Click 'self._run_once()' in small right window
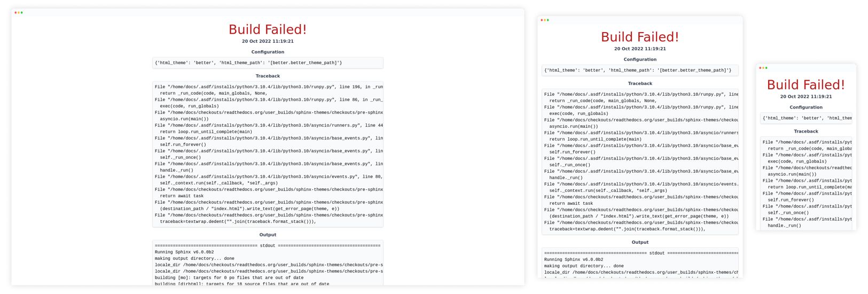868x294 pixels. (788, 213)
